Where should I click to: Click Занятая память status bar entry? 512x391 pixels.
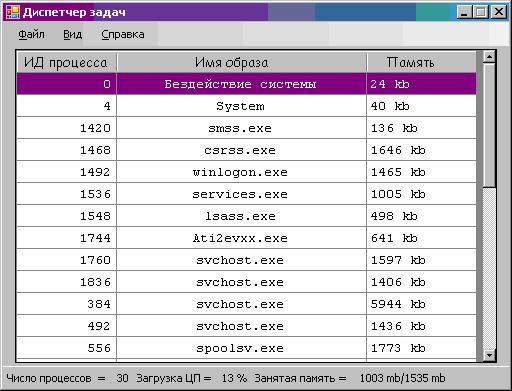point(300,378)
